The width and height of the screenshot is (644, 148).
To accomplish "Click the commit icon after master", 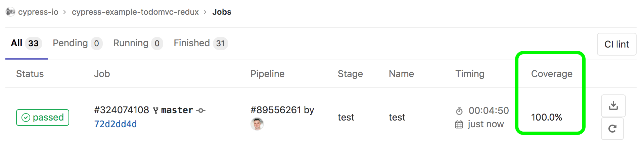I will pos(201,110).
